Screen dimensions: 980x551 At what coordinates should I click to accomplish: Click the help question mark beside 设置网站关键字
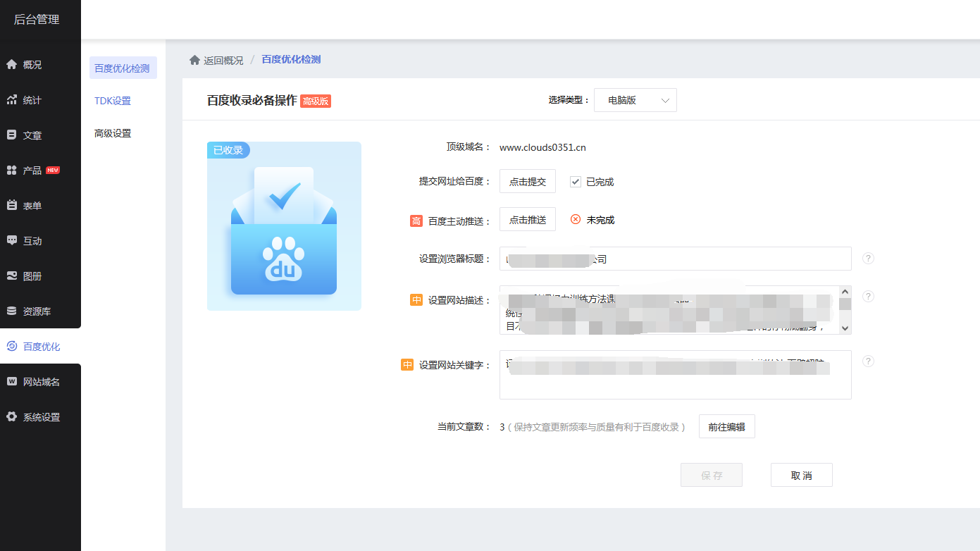point(868,361)
